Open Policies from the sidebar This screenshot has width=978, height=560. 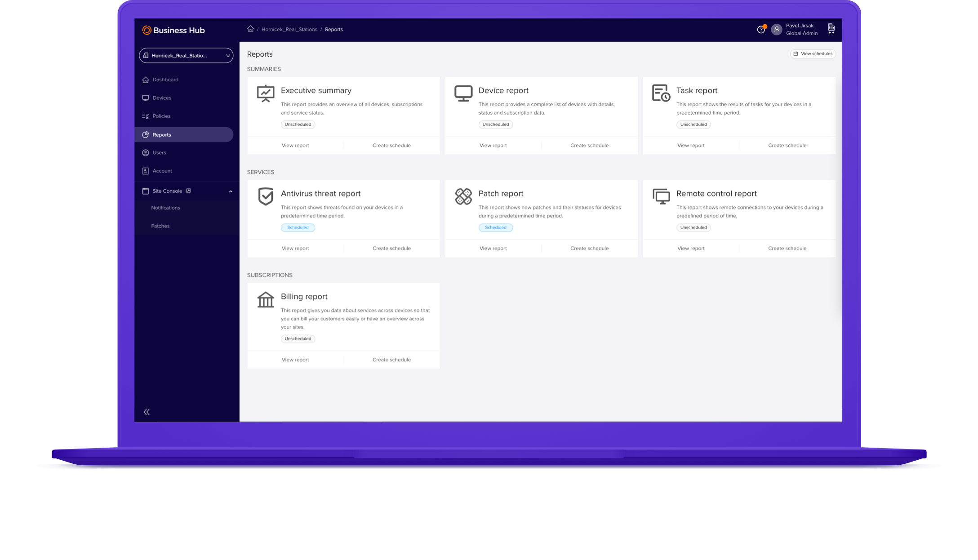pyautogui.click(x=161, y=116)
